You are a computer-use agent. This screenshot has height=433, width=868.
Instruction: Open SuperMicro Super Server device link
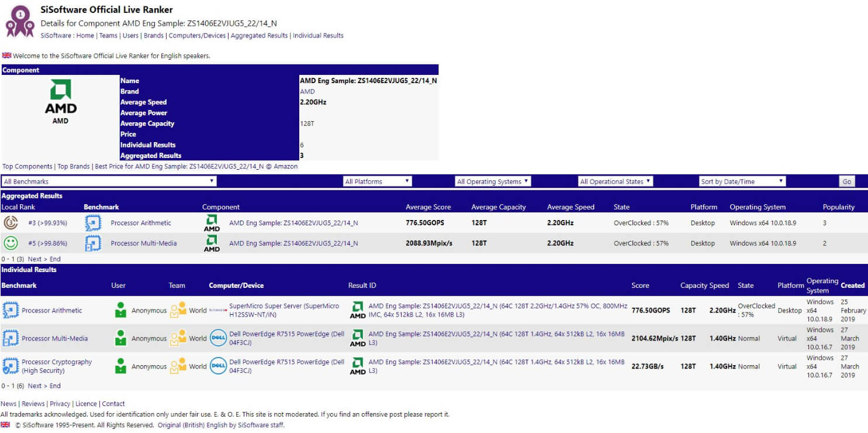[284, 310]
